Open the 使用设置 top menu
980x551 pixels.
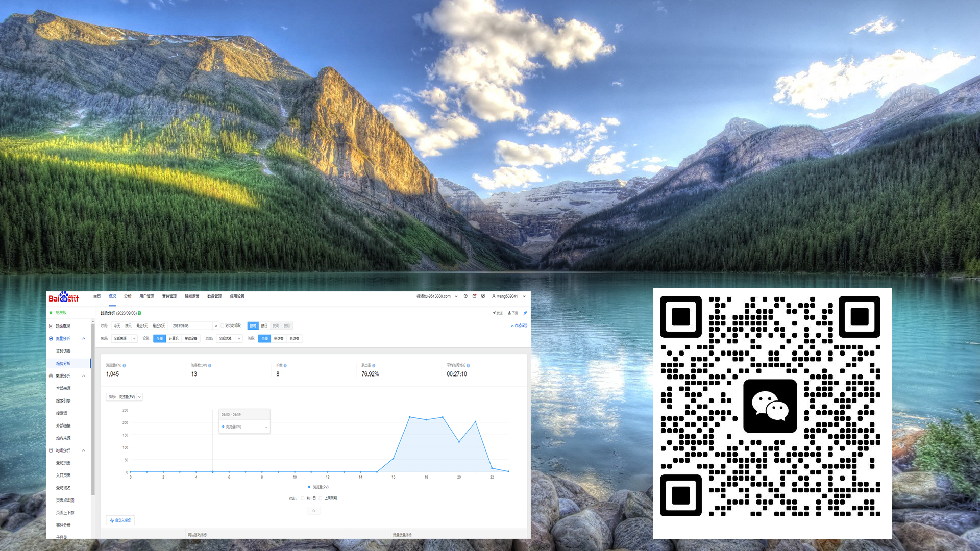[237, 296]
